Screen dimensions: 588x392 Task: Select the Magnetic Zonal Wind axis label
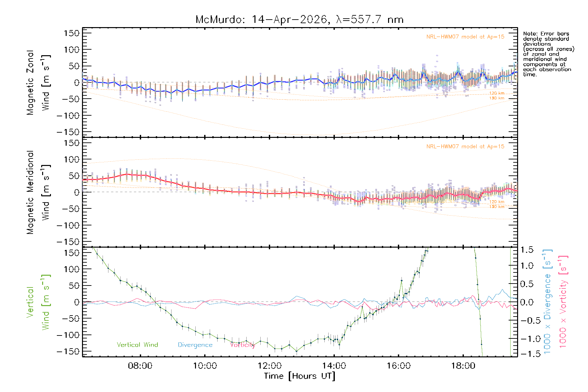pos(38,83)
